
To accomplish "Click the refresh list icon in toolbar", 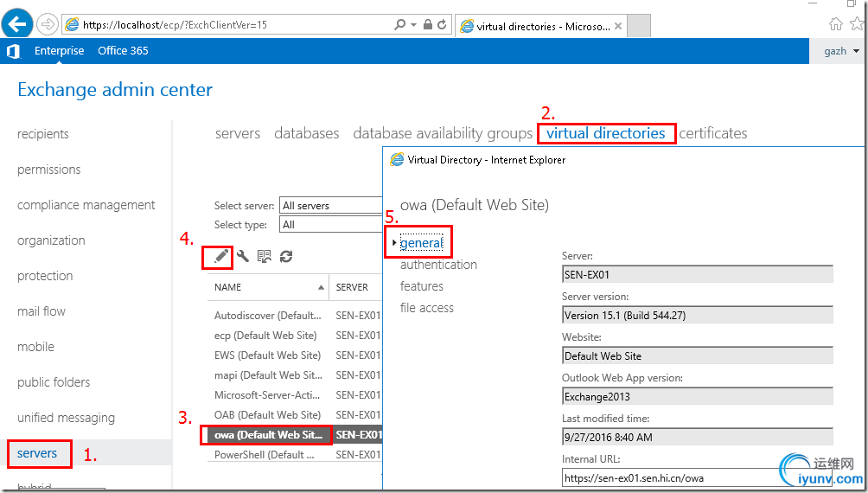I will click(285, 256).
